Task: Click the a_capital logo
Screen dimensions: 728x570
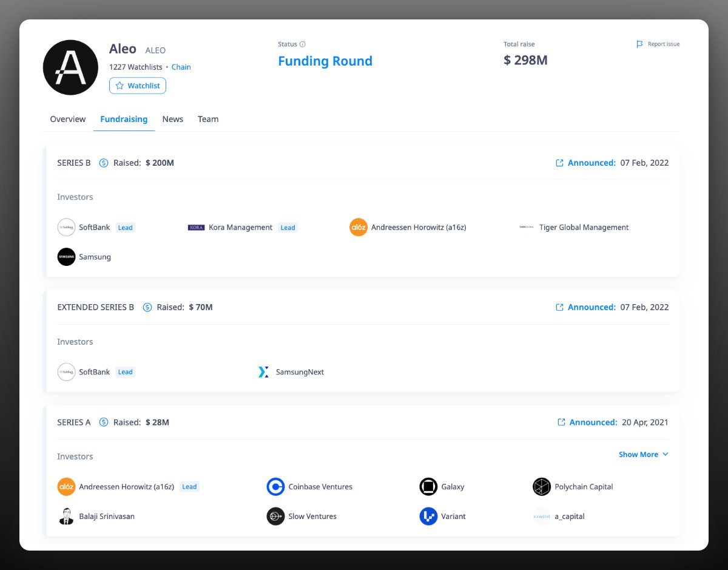Action: tap(542, 516)
